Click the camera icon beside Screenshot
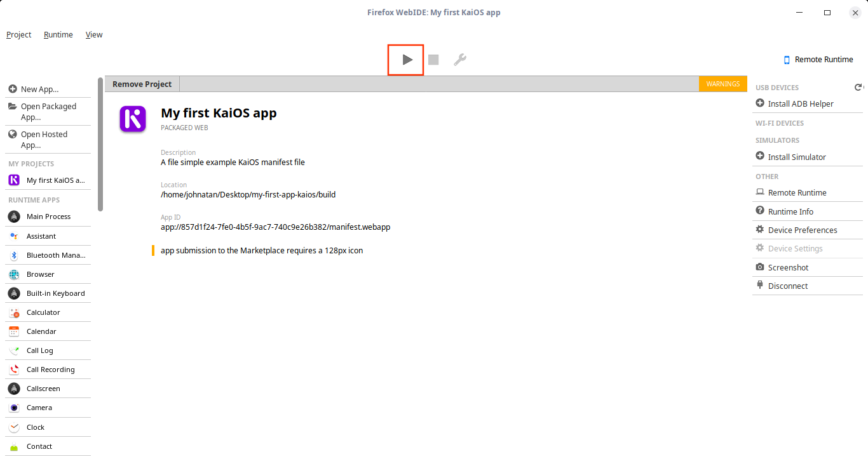The height and width of the screenshot is (459, 868). click(x=759, y=267)
